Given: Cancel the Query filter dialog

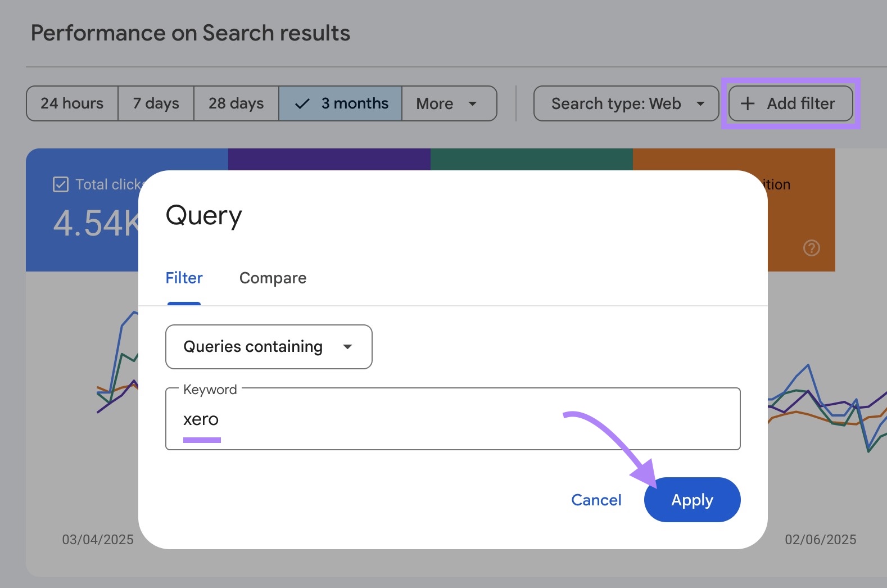Looking at the screenshot, I should coord(596,500).
